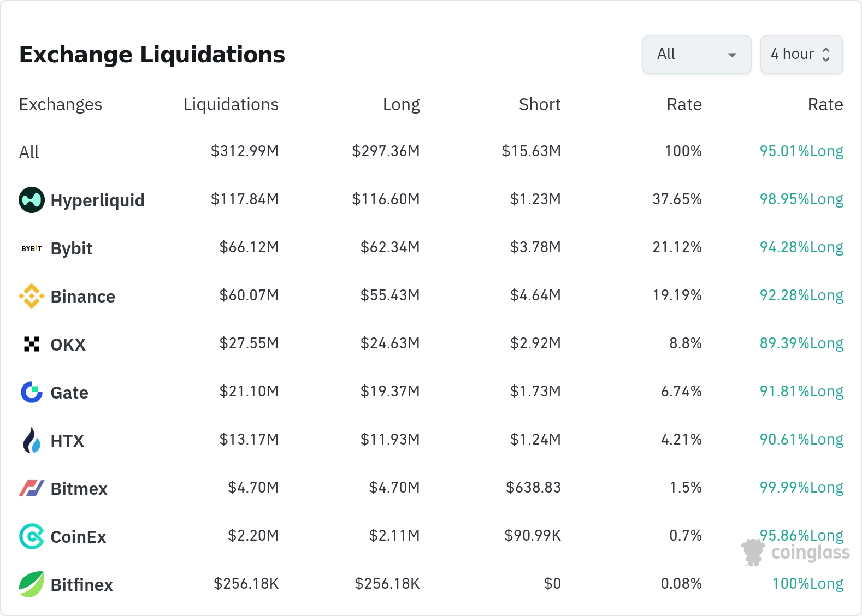Click the stepper arrows on 4 hour selector
This screenshot has height=616, width=862.
pos(826,54)
